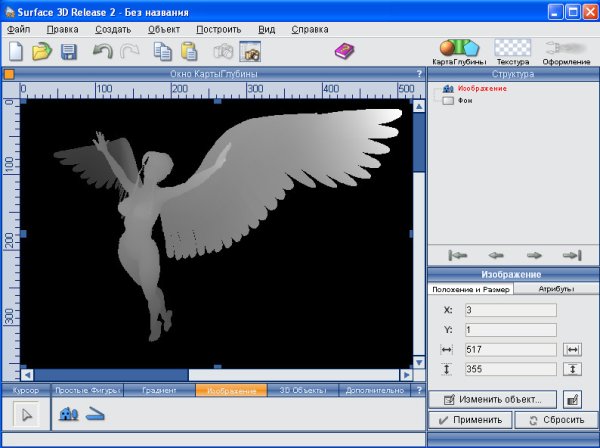Click the X position input field
The image size is (600, 448).
point(509,310)
